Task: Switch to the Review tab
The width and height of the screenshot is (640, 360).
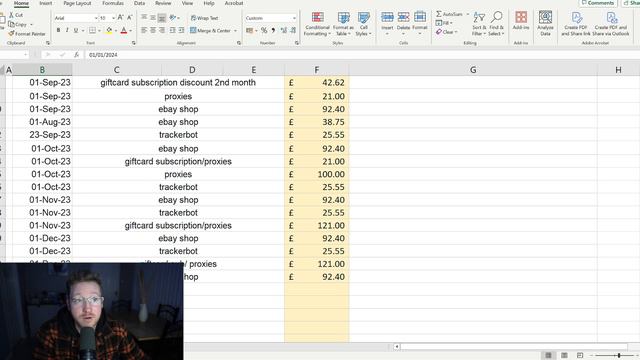Action: (x=163, y=3)
